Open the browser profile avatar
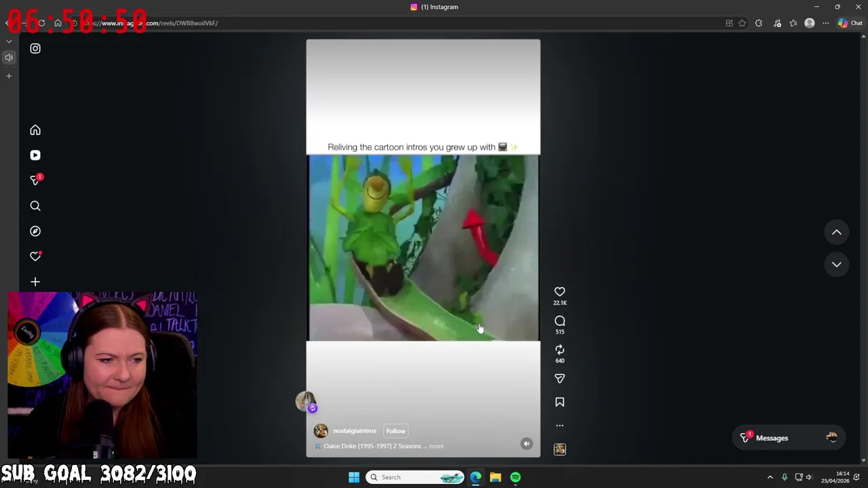 (x=810, y=23)
